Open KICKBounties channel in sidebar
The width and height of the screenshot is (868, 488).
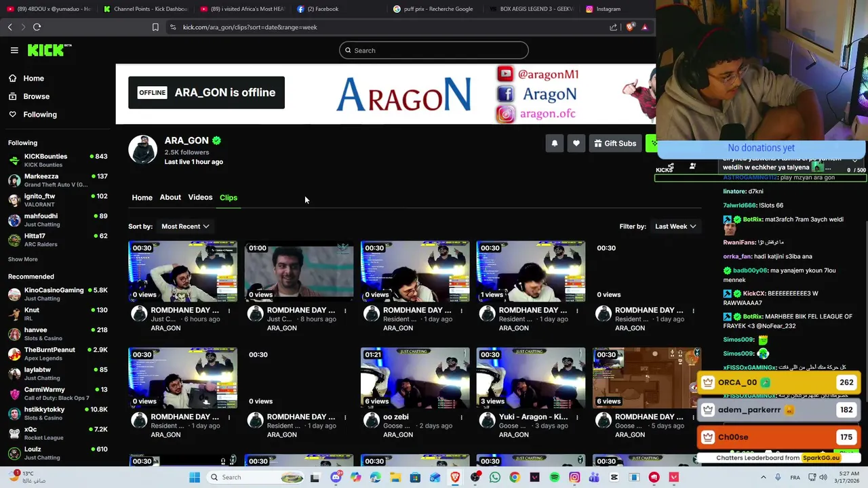coord(58,160)
